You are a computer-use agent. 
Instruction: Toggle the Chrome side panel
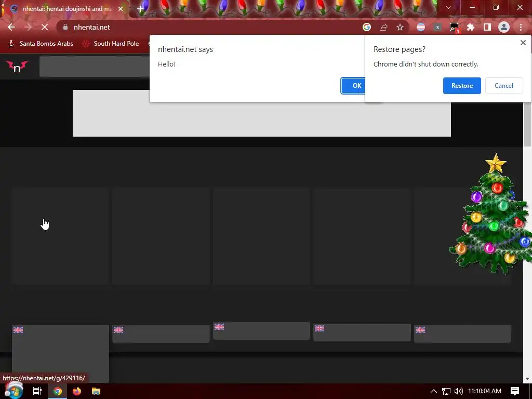pyautogui.click(x=487, y=27)
